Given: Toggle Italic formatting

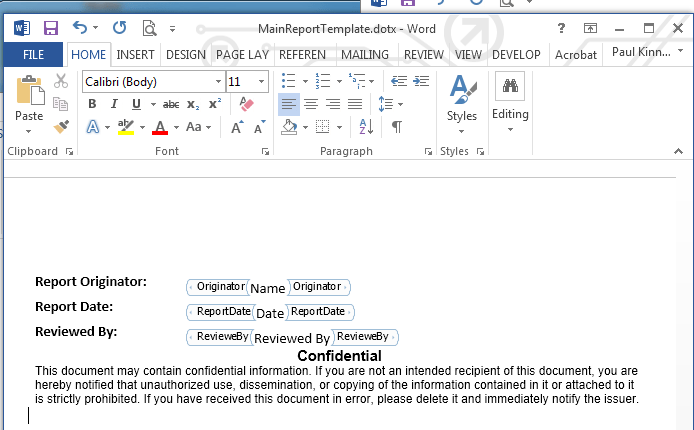Looking at the screenshot, I should pos(114,104).
